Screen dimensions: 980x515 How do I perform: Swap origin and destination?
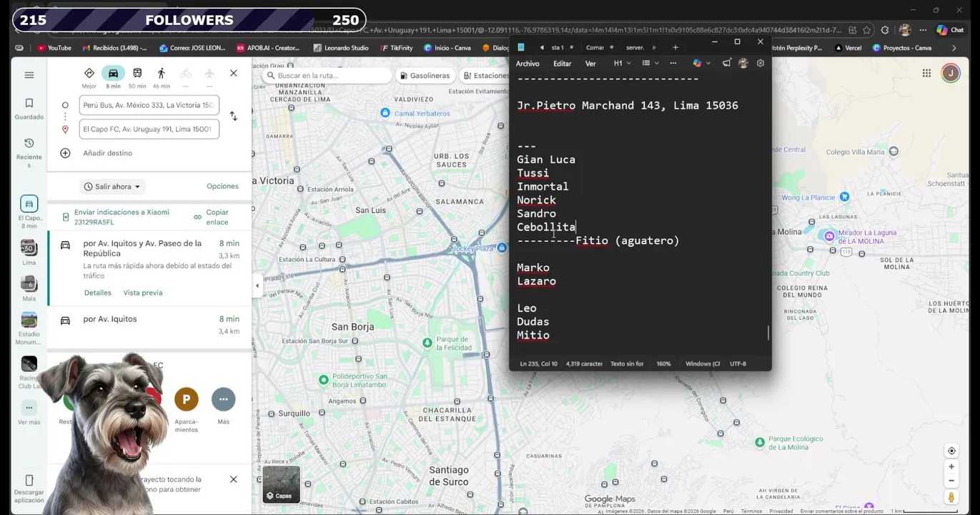[233, 116]
